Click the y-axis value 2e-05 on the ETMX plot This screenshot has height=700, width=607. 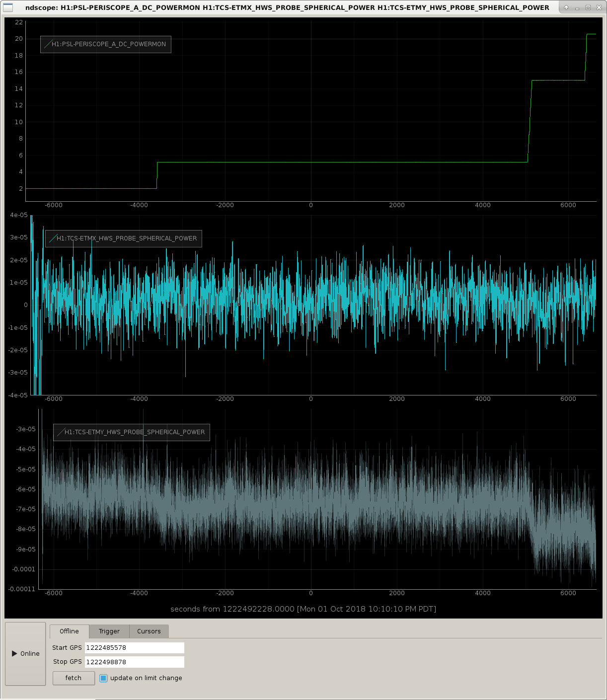[x=19, y=260]
